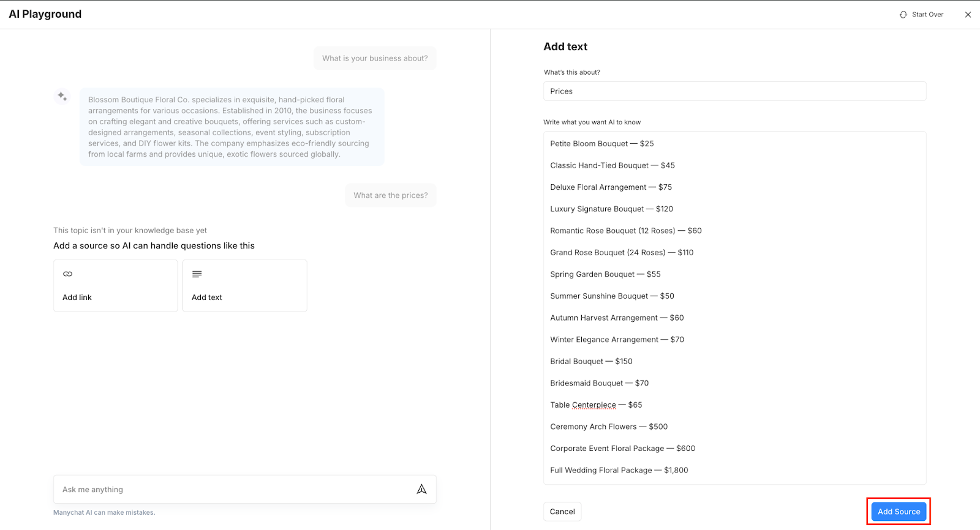980x530 pixels.
Task: Click the Blossom Boutique Floral Co. AI response
Action: click(232, 127)
